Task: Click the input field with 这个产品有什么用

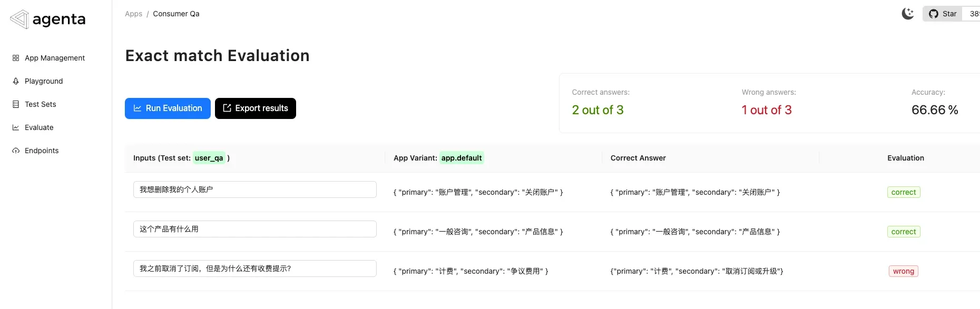Action: click(x=254, y=229)
